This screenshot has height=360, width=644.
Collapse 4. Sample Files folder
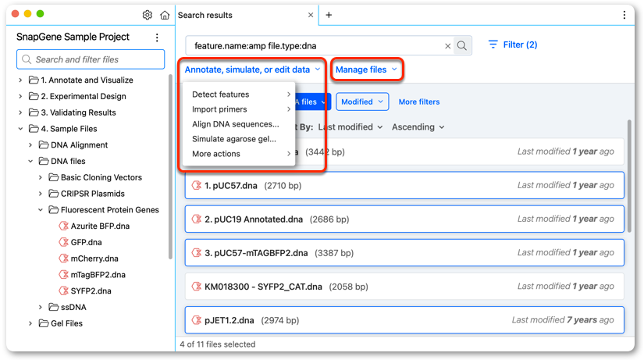point(20,129)
